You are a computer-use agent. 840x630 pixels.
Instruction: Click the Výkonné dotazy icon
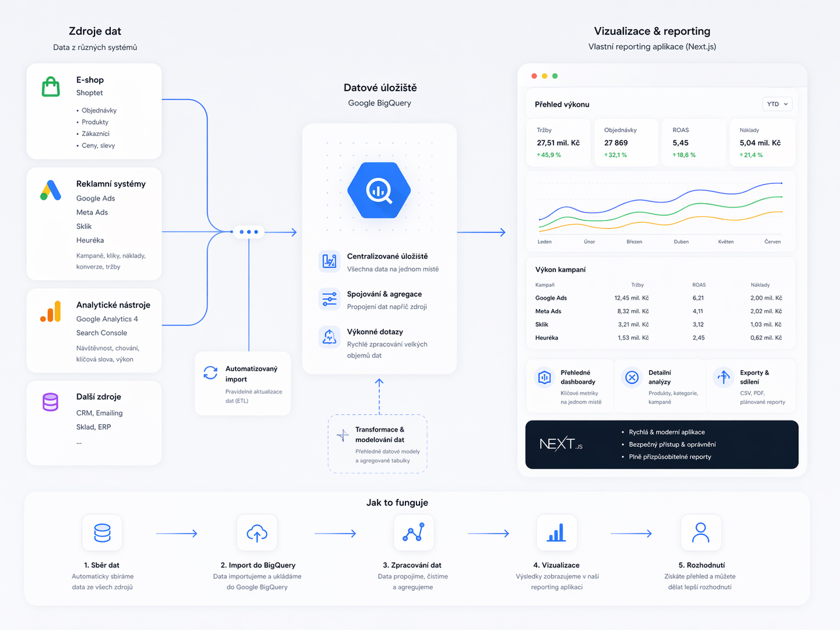[x=330, y=336]
